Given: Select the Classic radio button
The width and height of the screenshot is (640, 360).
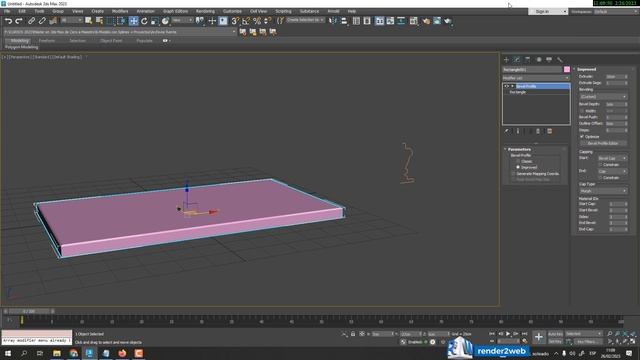Looking at the screenshot, I should [x=518, y=161].
